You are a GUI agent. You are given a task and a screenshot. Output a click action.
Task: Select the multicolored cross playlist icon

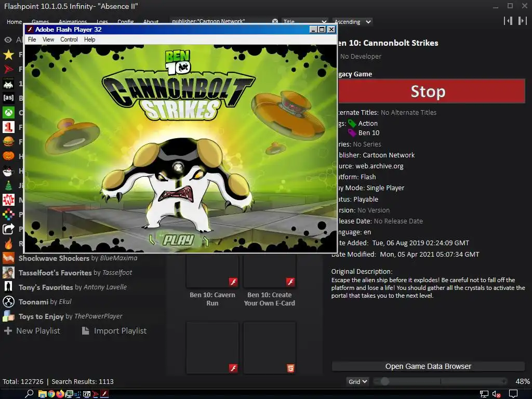[8, 215]
